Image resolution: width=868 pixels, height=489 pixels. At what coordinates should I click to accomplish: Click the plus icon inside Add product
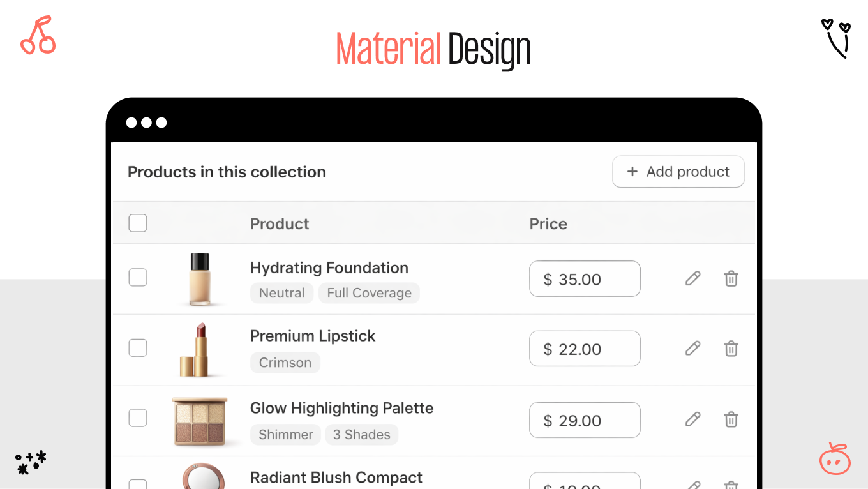[632, 171]
